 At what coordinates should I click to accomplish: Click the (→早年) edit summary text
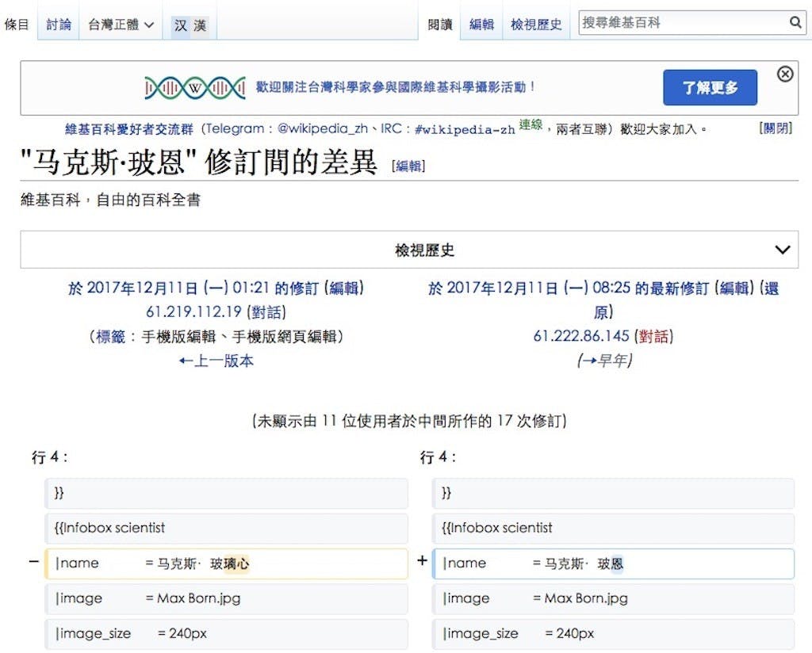point(604,361)
